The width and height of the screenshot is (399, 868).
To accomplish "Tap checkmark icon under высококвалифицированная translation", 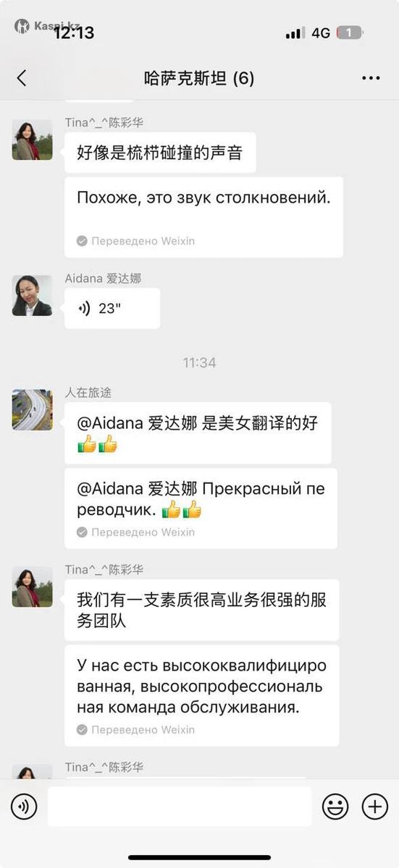I will tap(83, 730).
